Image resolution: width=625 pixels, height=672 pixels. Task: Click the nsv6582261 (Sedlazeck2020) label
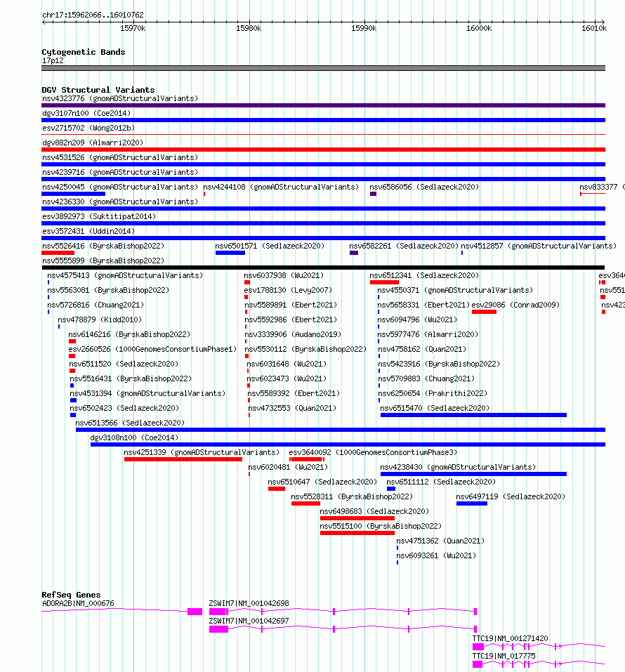[x=404, y=246]
